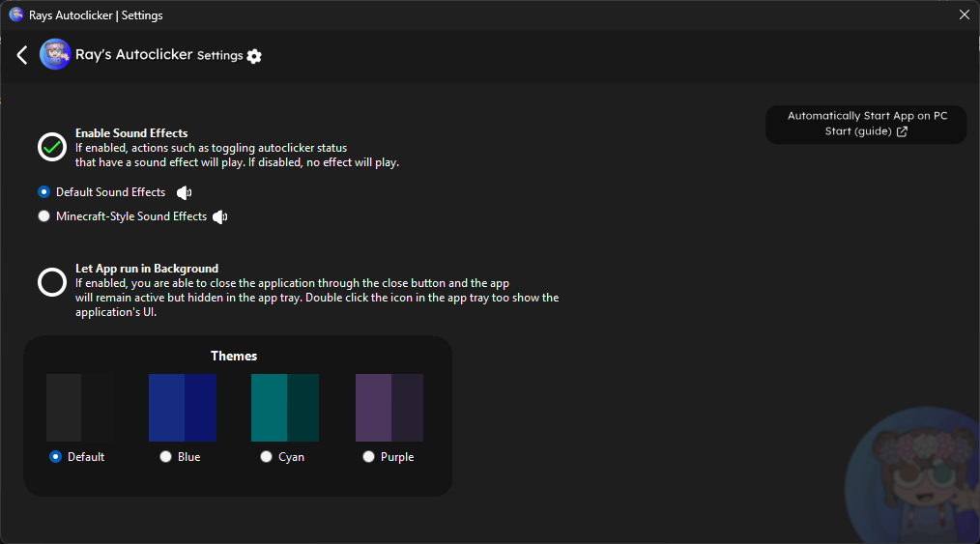
Task: Disable the Enable Sound Effects checkmark
Action: 52,148
